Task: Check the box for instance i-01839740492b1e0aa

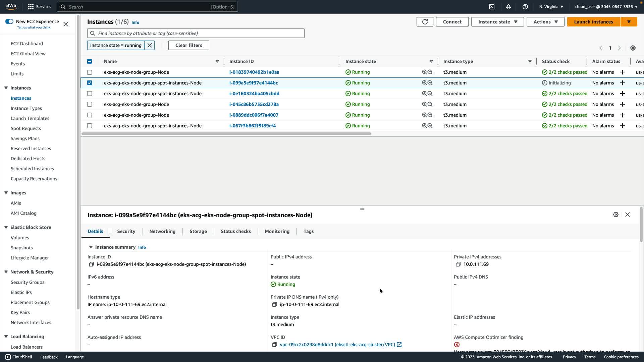Action: pyautogui.click(x=90, y=72)
